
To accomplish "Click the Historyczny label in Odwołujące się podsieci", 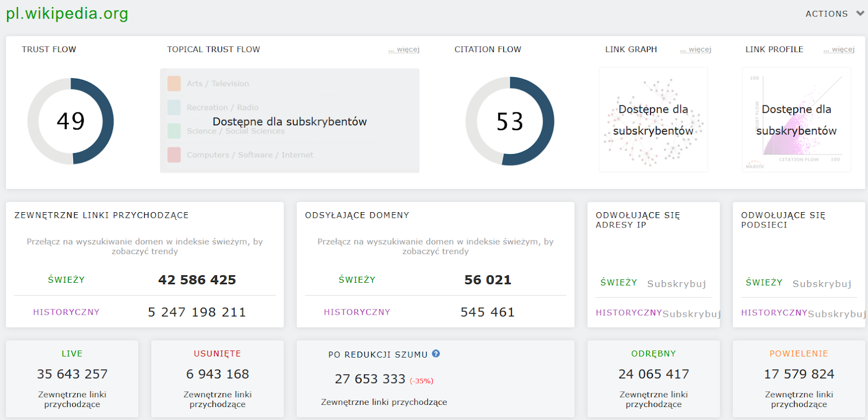I will (774, 313).
